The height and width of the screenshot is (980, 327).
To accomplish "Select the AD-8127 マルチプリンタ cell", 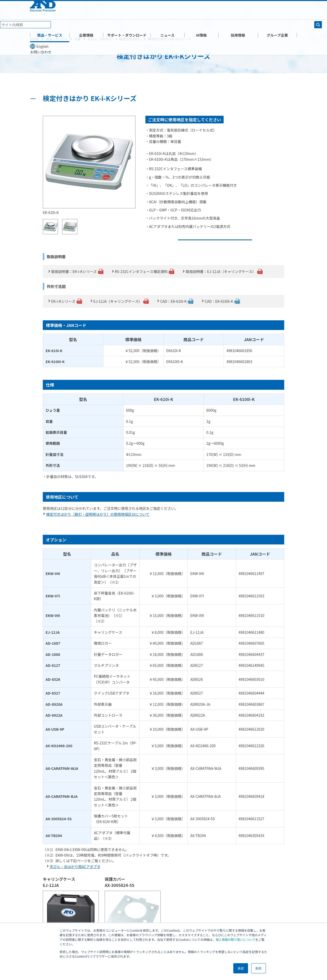I will [115, 666].
